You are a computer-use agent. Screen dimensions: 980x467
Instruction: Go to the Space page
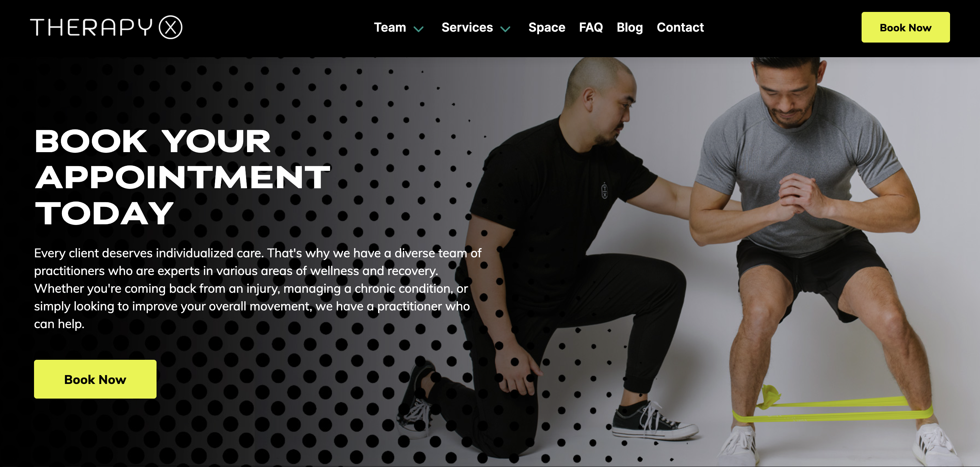click(547, 28)
